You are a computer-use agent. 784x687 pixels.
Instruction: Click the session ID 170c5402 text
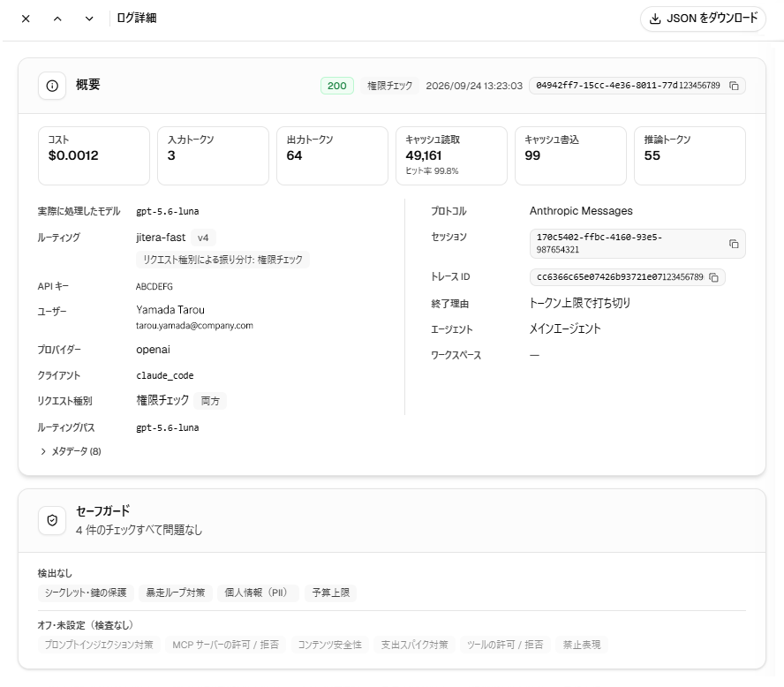(599, 244)
